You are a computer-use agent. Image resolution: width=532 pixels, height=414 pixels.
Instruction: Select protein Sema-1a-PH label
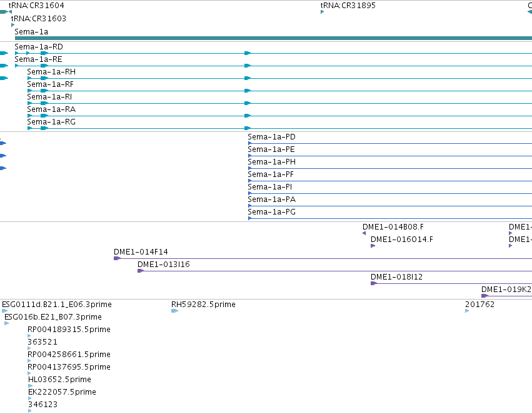(x=271, y=162)
